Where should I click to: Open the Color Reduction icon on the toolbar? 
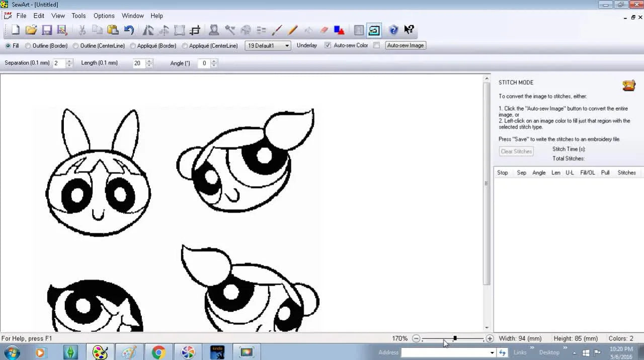coord(261,30)
